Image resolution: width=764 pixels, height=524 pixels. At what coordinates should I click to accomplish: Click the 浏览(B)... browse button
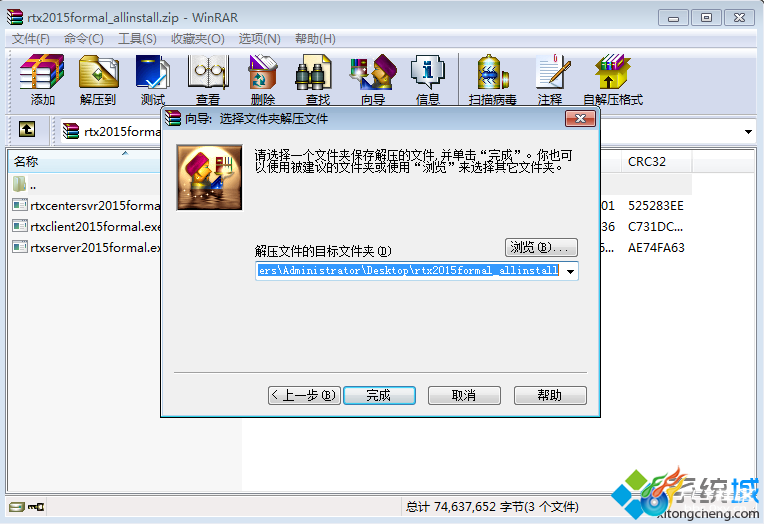coord(541,247)
